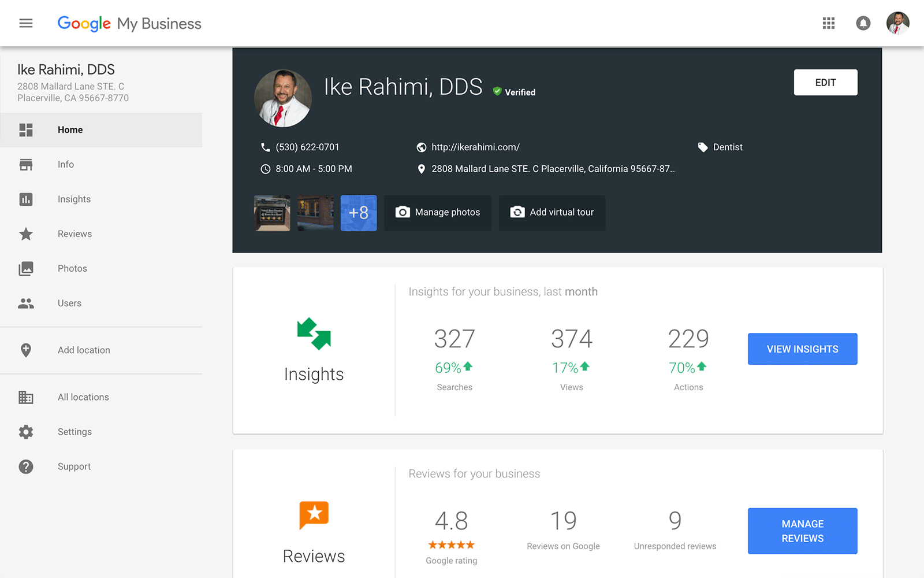Choose Add location in the sidebar
Viewport: 924px width, 578px height.
point(101,350)
